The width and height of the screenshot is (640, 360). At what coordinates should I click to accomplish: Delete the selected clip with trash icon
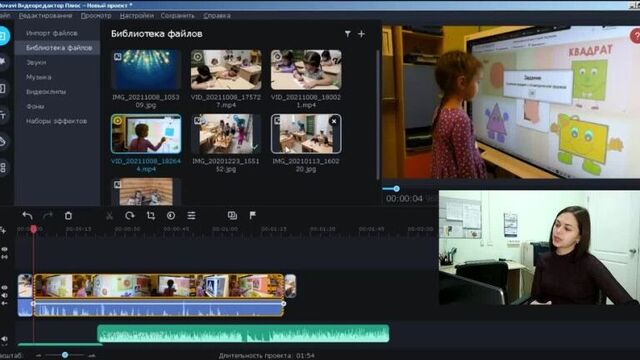pos(68,216)
